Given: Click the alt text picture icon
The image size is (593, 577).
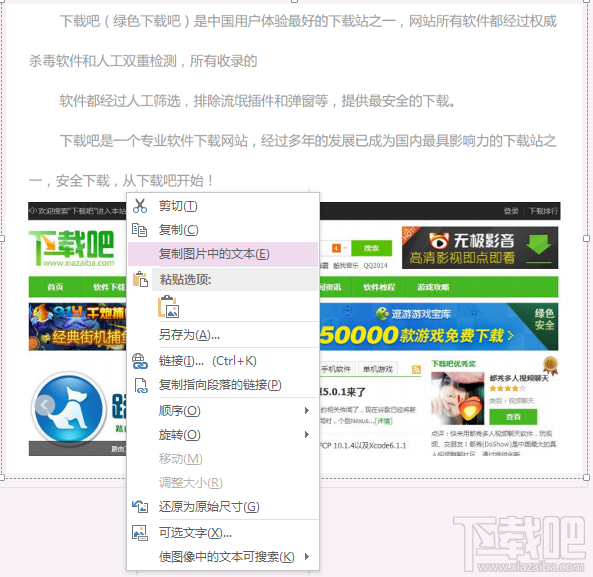Looking at the screenshot, I should 140,533.
